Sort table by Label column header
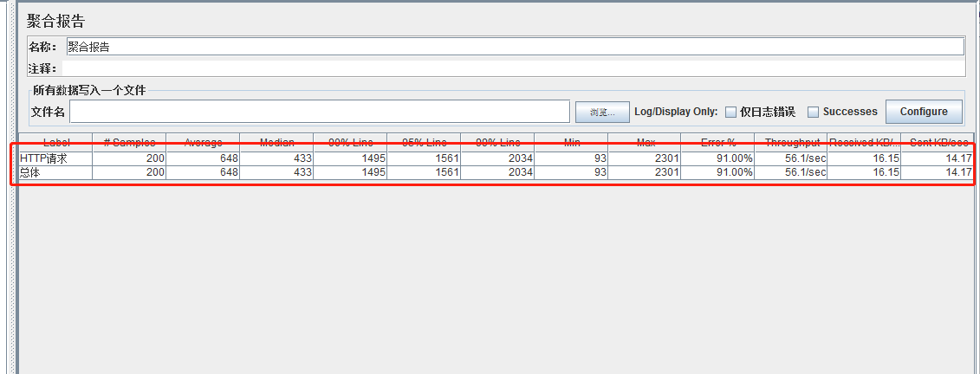Image resolution: width=980 pixels, height=374 pixels. click(x=55, y=142)
